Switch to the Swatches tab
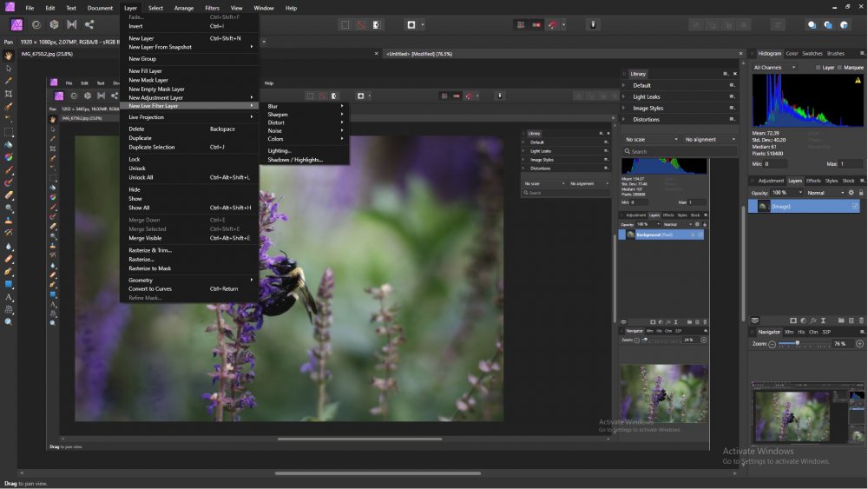This screenshot has width=868, height=489. [812, 53]
